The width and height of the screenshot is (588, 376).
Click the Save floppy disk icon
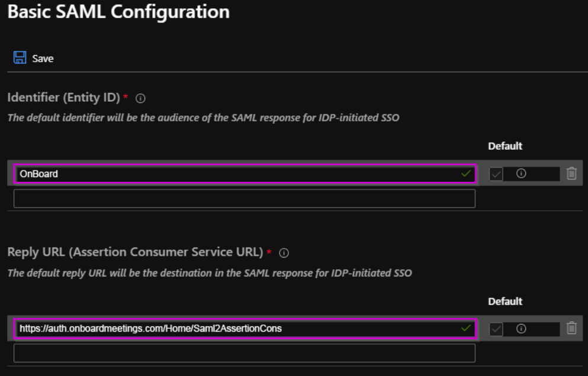(20, 57)
